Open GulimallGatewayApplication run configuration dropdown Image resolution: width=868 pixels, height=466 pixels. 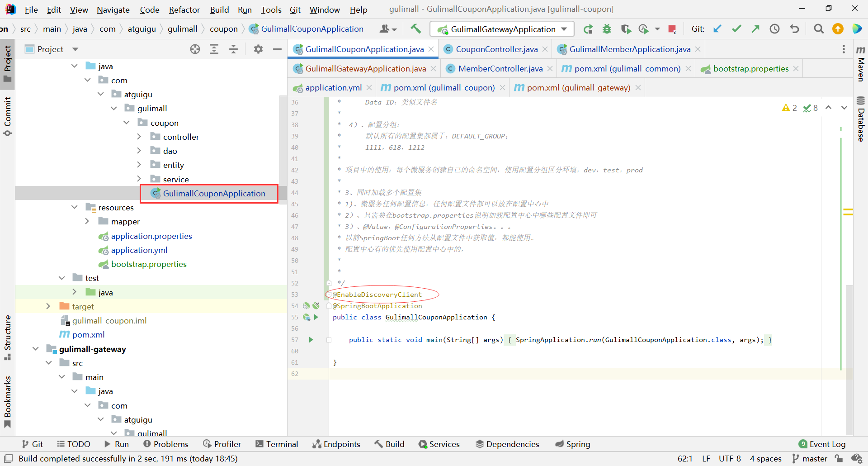tap(502, 29)
